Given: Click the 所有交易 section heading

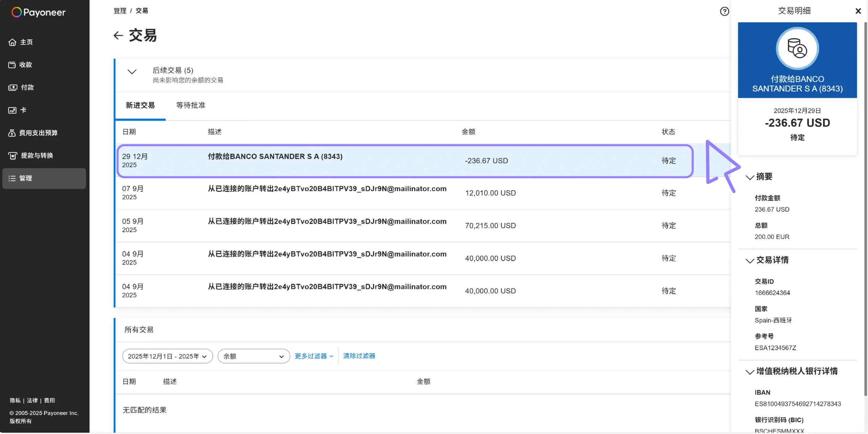Looking at the screenshot, I should [x=139, y=330].
